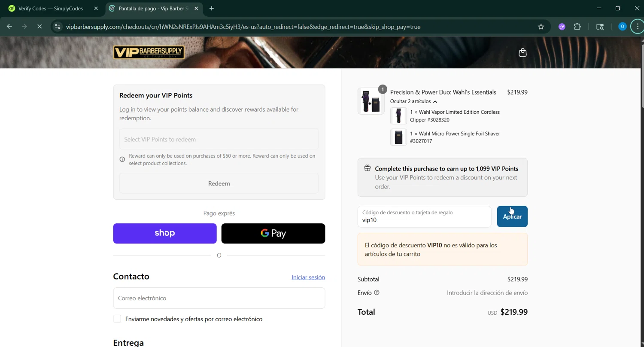Image resolution: width=644 pixels, height=347 pixels.
Task: Stop page loading with X button
Action: [x=39, y=27]
